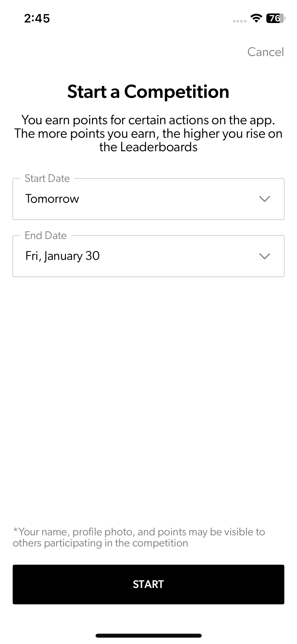Tap the cellular signal dots icon
The height and width of the screenshot is (644, 297).
pyautogui.click(x=239, y=21)
